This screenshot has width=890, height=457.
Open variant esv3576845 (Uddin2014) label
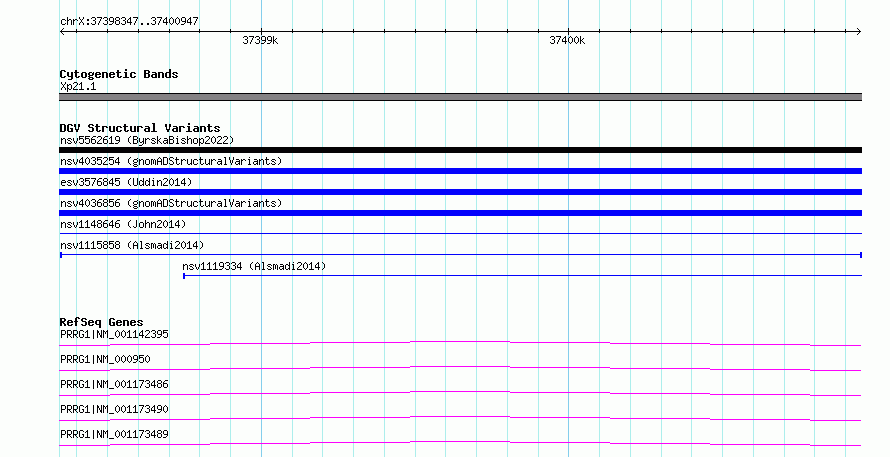pos(126,182)
